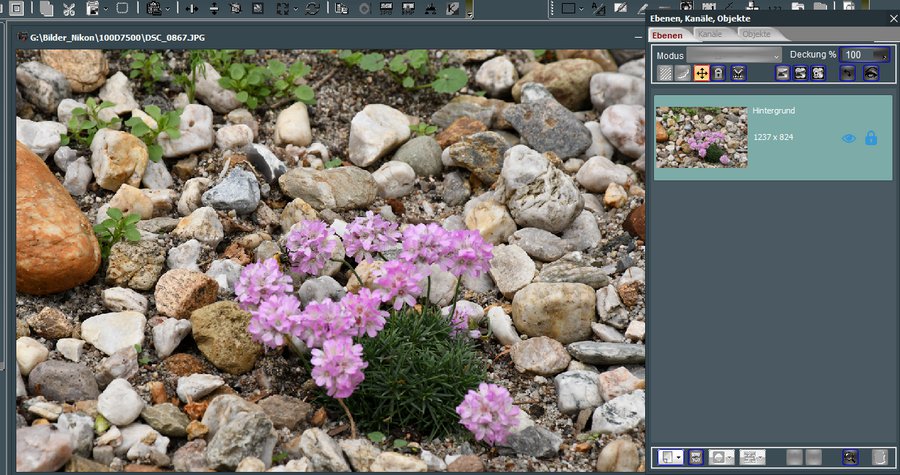Screen dimensions: 900x475
Task: Close the Ebenen, Kanäle, Objekte panel
Action: [892, 18]
